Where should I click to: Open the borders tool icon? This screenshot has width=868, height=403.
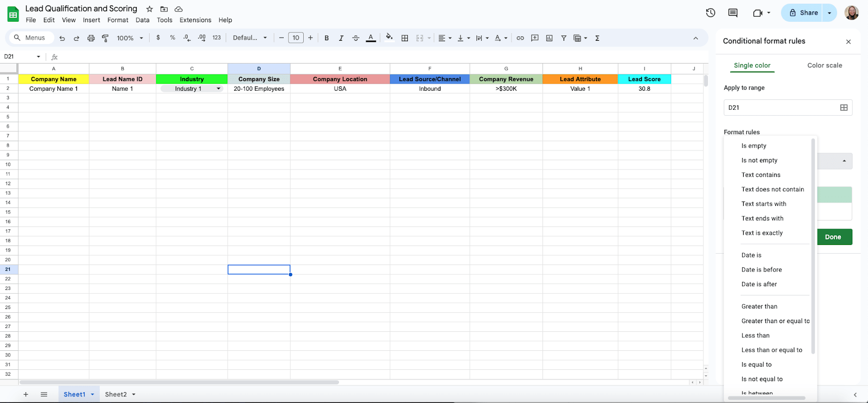(x=405, y=38)
